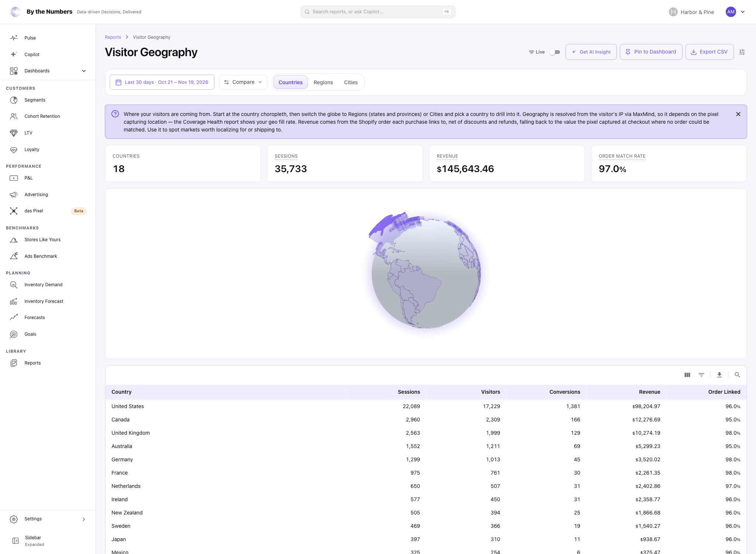Download the table data icon

pos(719,375)
